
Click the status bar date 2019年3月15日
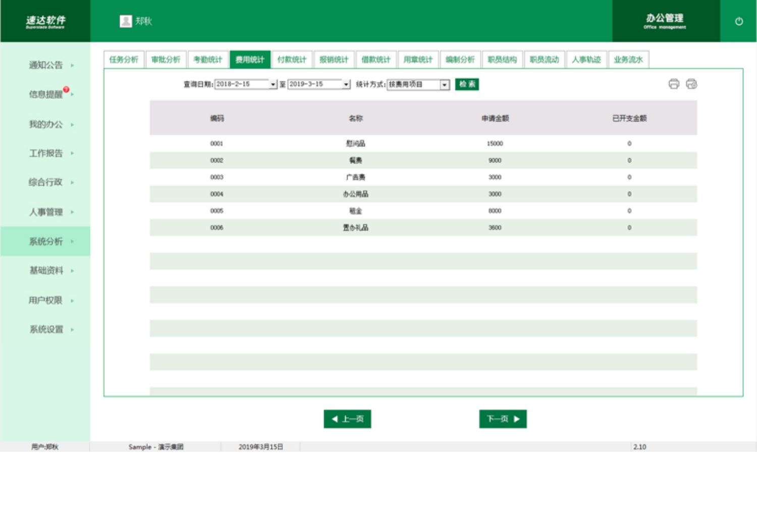coord(261,447)
